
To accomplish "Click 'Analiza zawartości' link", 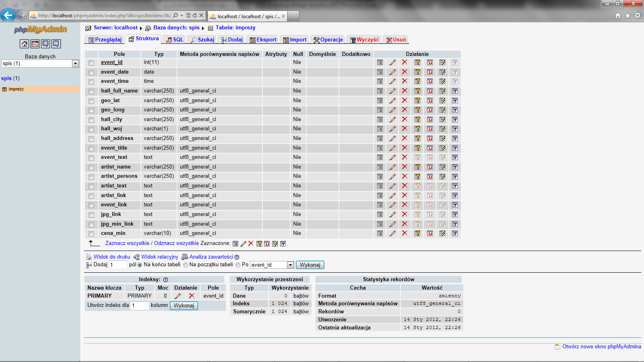I will tap(211, 257).
